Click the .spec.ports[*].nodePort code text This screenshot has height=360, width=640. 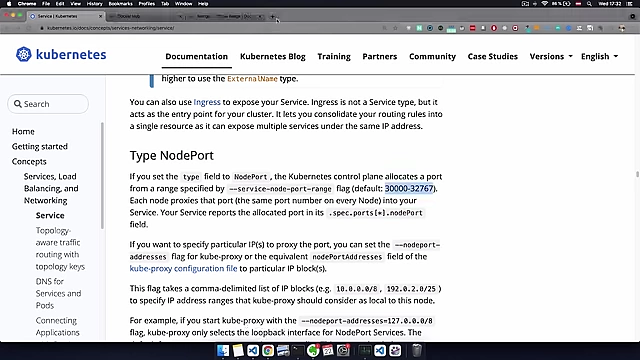(375, 213)
